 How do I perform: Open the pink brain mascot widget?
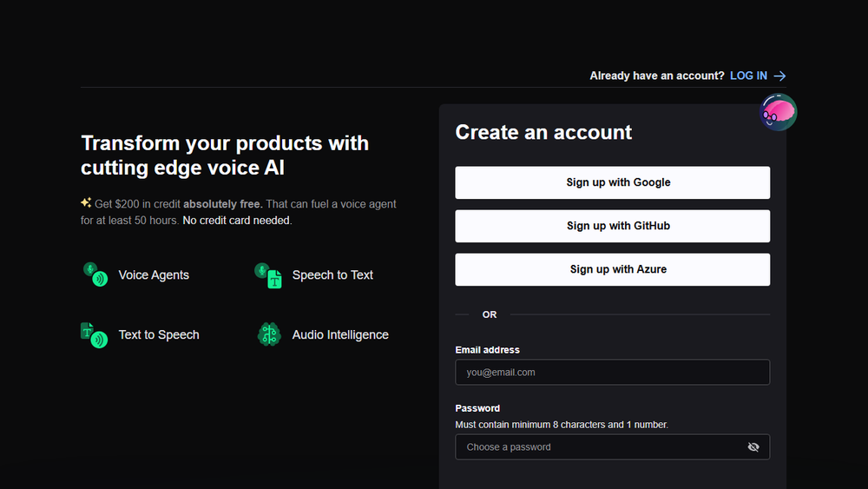click(778, 112)
